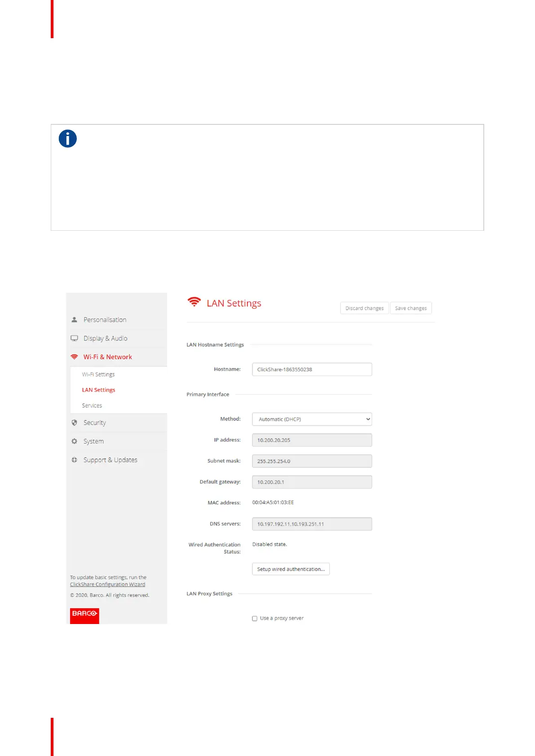Click the Wi-Fi icon beside LAN Settings title

[x=194, y=302]
